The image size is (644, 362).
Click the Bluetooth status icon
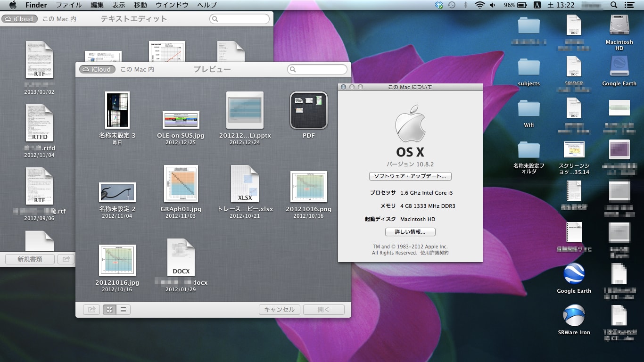tap(466, 5)
